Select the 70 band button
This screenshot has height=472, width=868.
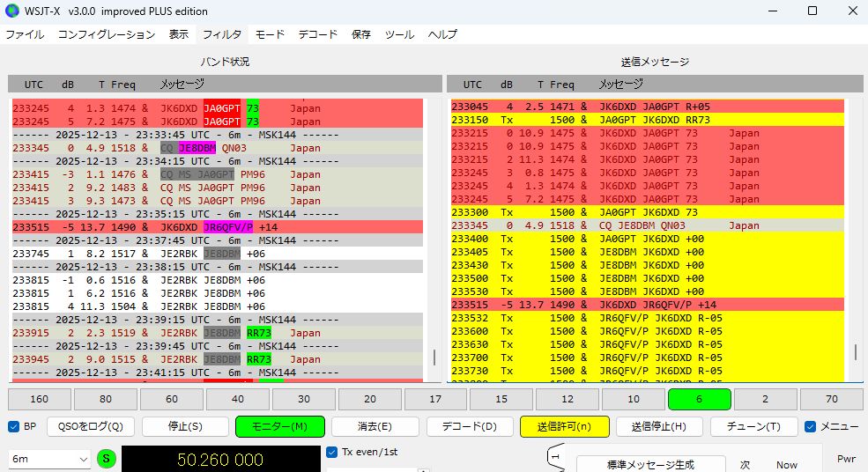pos(832,399)
